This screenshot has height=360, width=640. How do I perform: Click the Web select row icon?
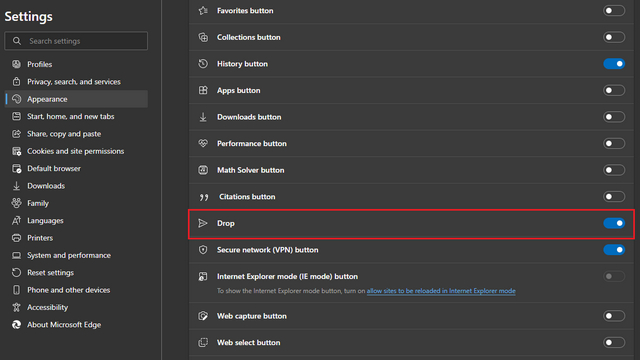point(203,342)
